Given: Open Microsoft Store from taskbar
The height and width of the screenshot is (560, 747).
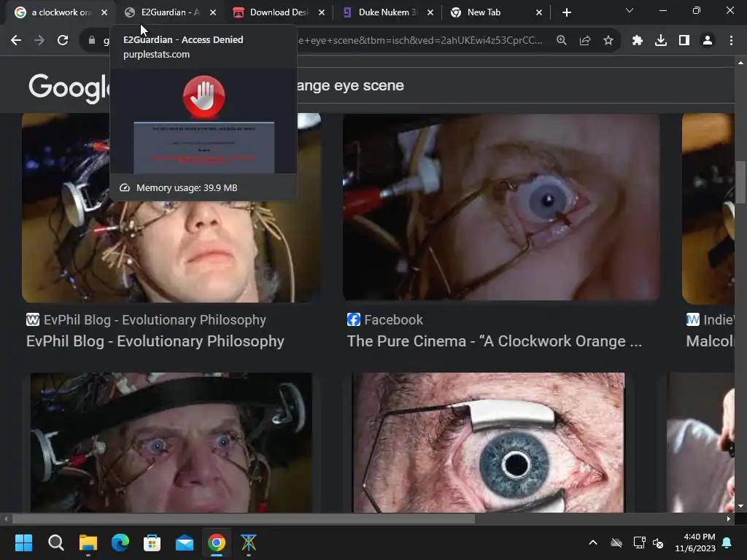Looking at the screenshot, I should point(152,542).
